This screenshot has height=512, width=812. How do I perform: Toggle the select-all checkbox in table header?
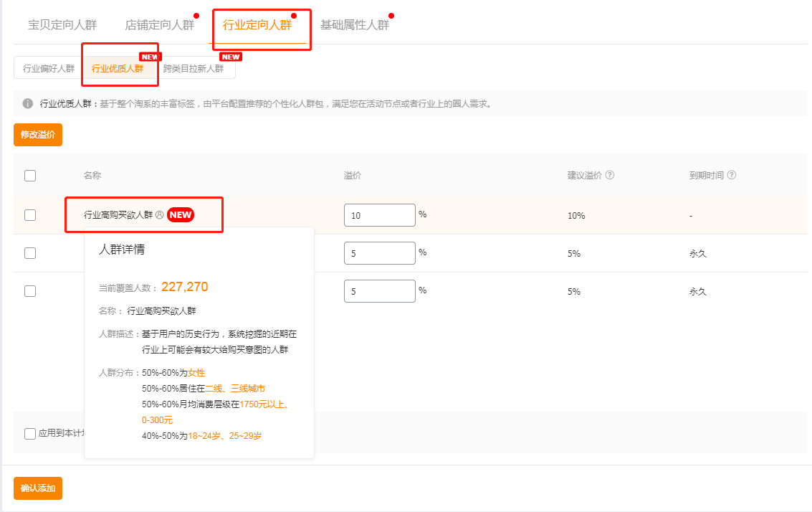[x=30, y=176]
